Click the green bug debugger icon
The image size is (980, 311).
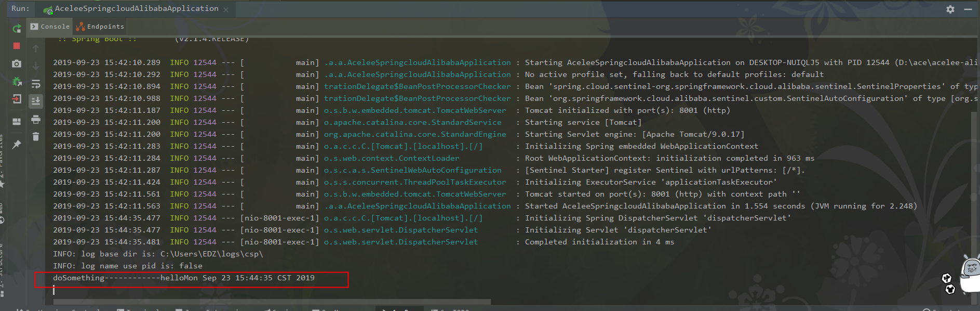(x=17, y=81)
